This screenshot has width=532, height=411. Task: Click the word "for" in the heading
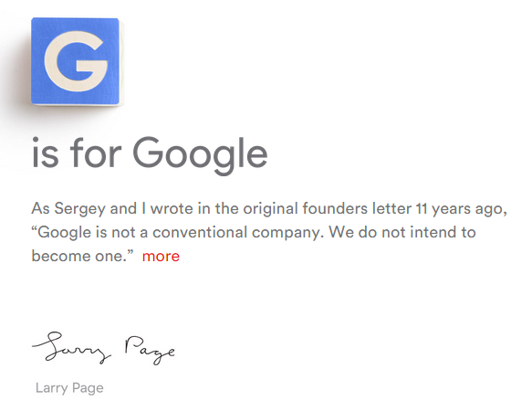click(x=96, y=153)
